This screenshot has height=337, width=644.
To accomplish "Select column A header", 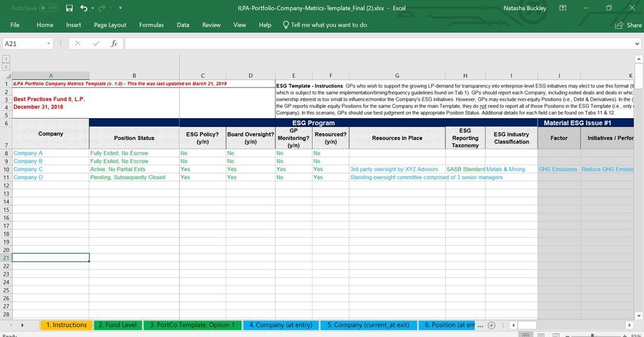I will pos(50,75).
